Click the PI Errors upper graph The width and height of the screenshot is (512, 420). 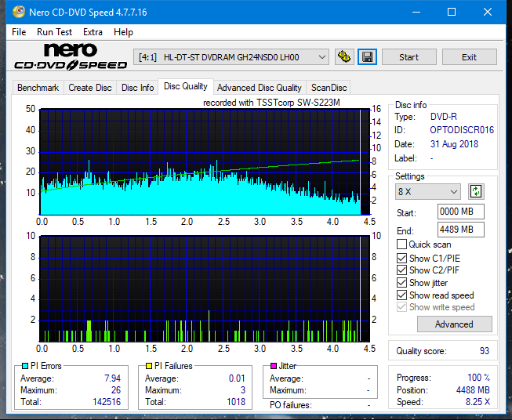[205, 162]
